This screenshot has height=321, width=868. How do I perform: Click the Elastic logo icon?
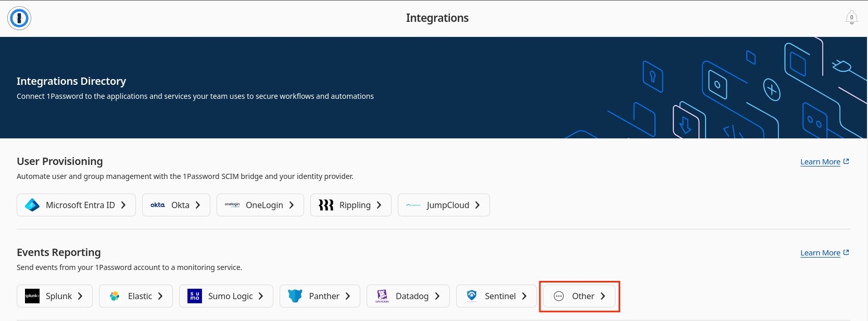115,296
